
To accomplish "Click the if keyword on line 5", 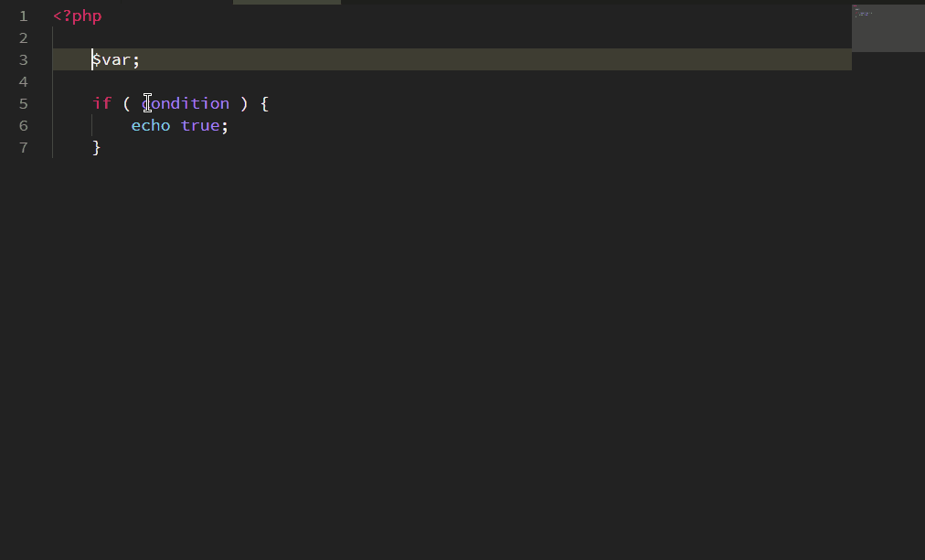I will (x=101, y=103).
